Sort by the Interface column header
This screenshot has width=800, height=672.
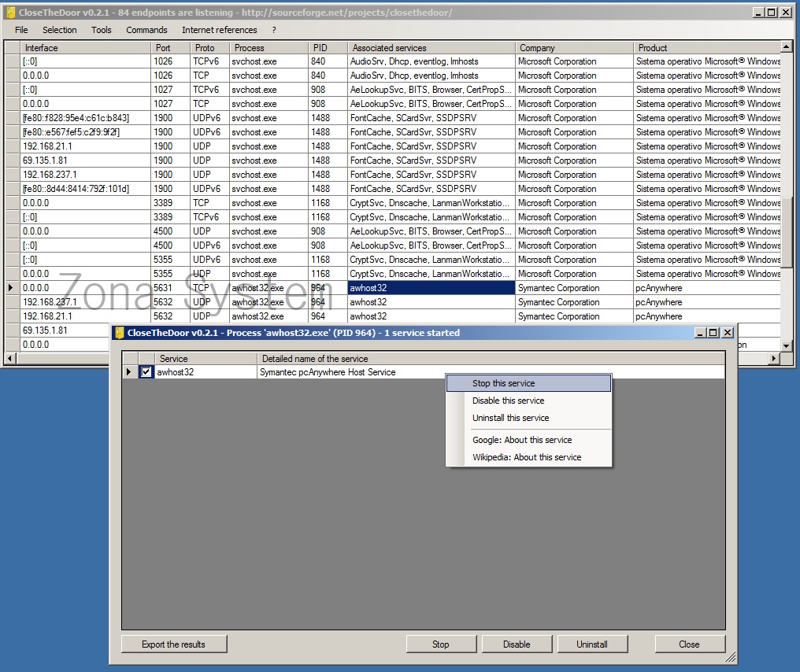(x=85, y=47)
